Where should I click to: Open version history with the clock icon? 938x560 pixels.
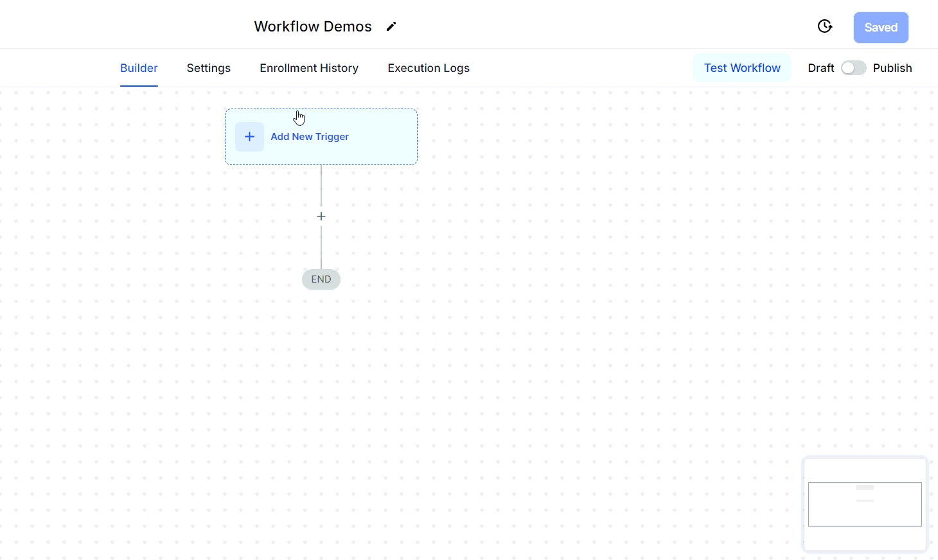(x=824, y=26)
